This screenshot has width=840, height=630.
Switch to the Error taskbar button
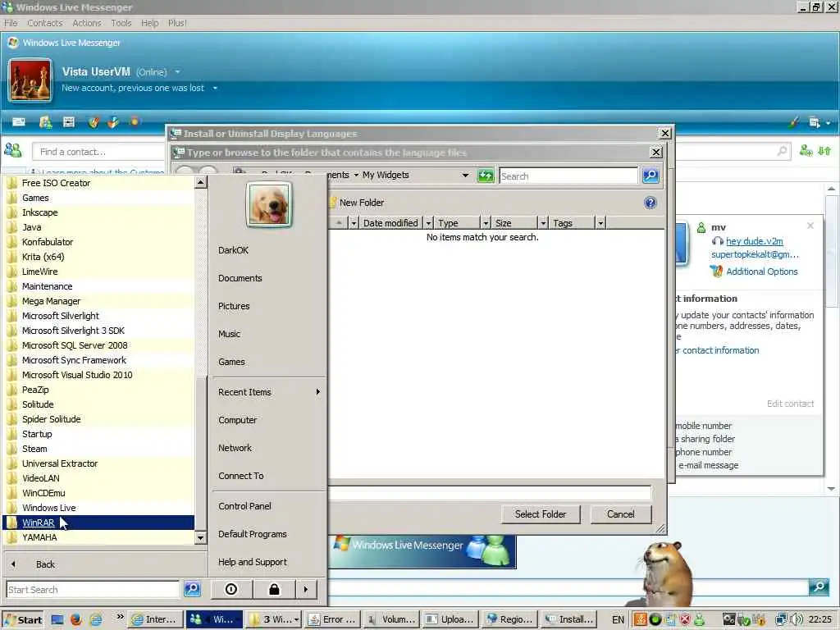click(331, 619)
